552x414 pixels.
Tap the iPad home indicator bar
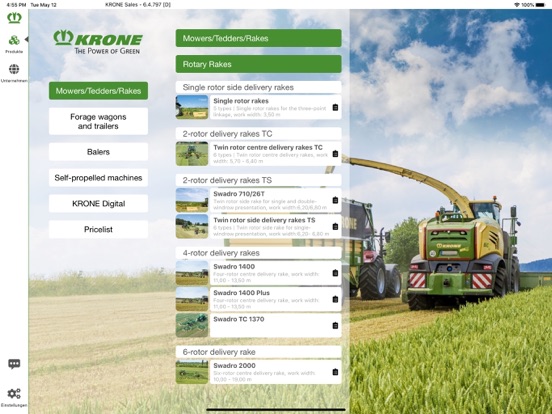(x=276, y=409)
